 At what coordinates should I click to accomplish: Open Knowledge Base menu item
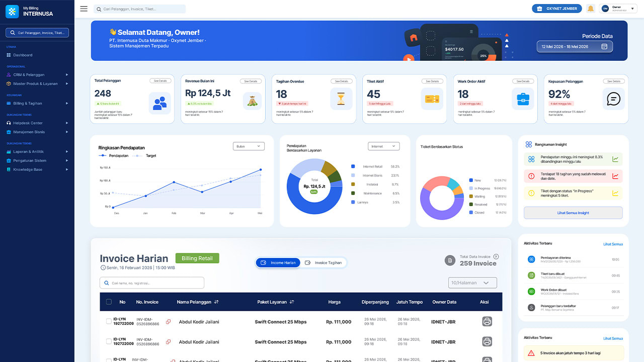(37, 170)
